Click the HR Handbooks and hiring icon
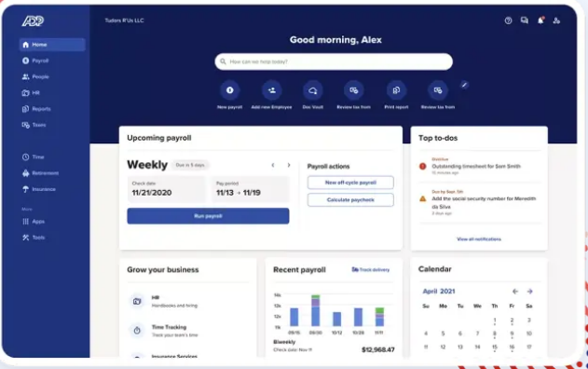The image size is (588, 369). (x=137, y=301)
